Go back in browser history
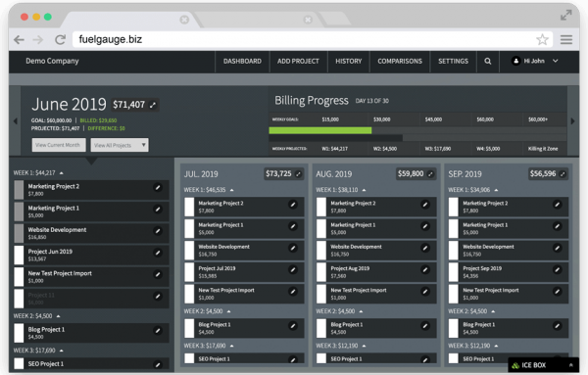The image size is (588, 375). tap(20, 39)
